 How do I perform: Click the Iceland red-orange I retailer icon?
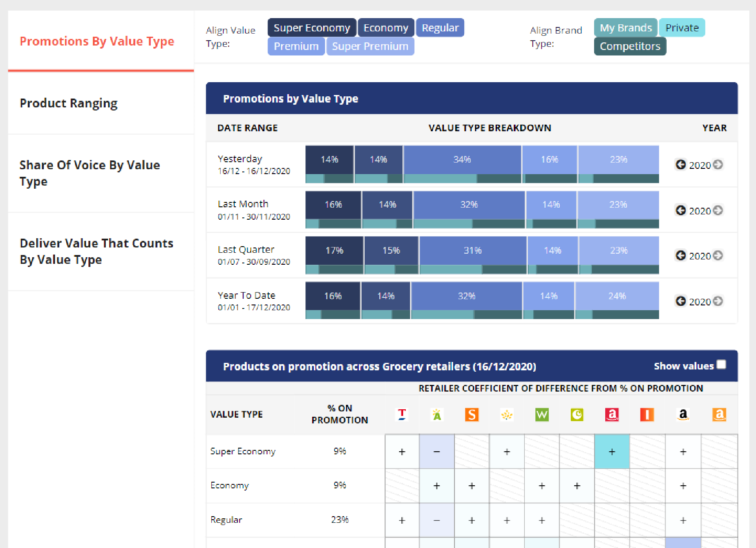[x=647, y=415]
